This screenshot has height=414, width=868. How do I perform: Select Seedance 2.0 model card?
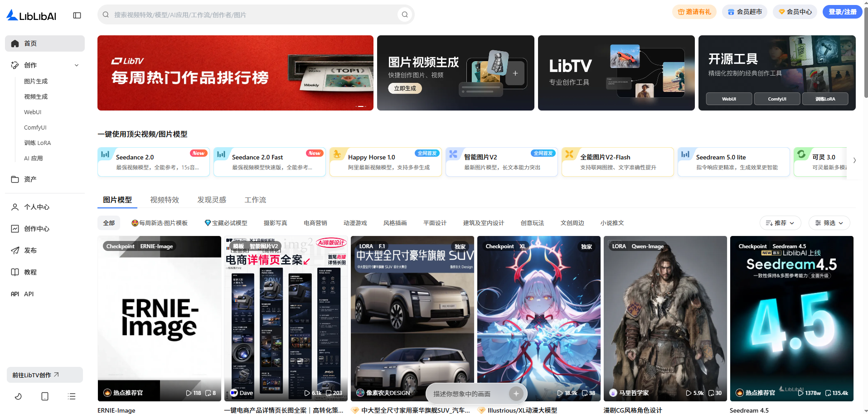click(154, 162)
